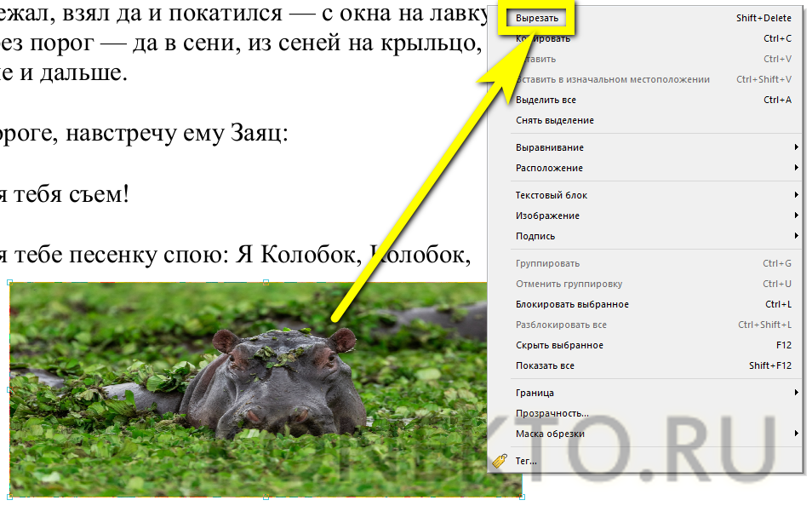
Task: Open the Прозрачность... dialog
Action: (552, 413)
